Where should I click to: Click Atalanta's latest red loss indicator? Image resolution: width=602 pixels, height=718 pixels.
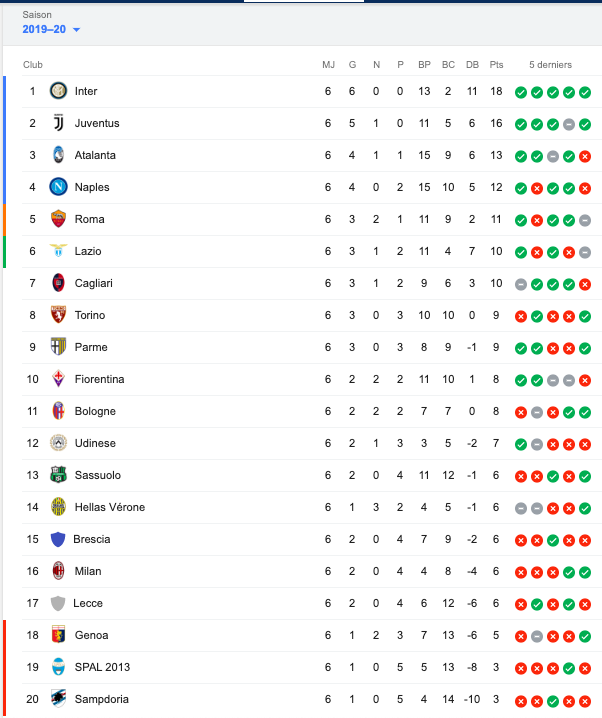(x=585, y=157)
